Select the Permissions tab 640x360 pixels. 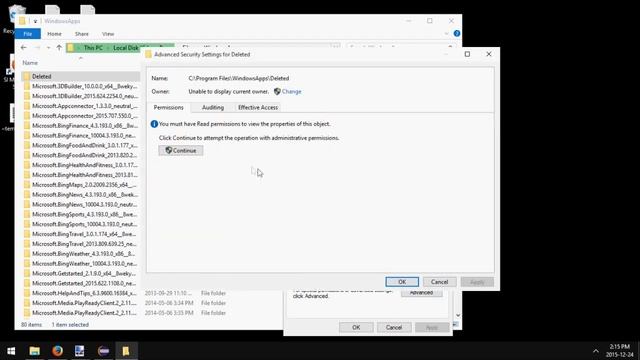click(x=169, y=107)
